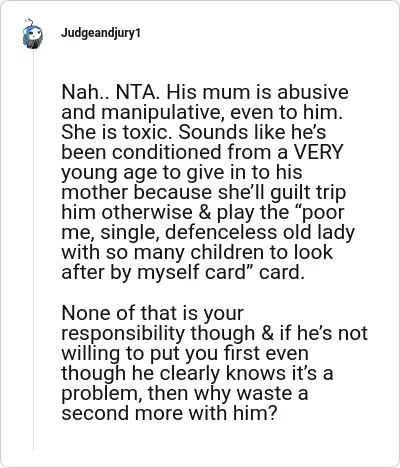Click the line "None of that is your"
Viewport: 400px width, 468px height.
click(x=153, y=314)
